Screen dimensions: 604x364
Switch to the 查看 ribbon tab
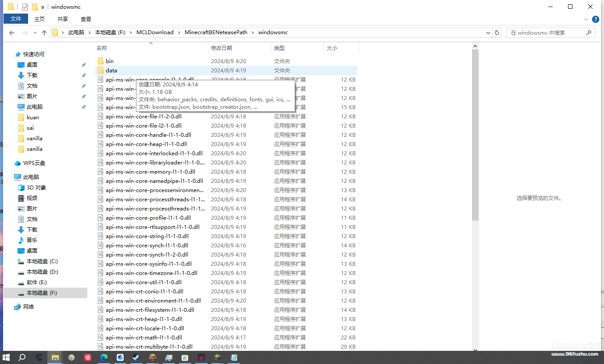tap(86, 19)
